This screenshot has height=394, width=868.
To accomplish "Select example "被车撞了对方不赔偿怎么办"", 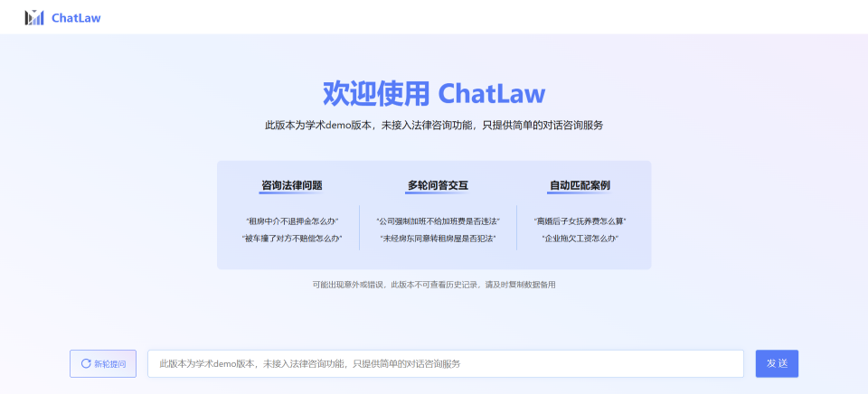I will pyautogui.click(x=292, y=239).
